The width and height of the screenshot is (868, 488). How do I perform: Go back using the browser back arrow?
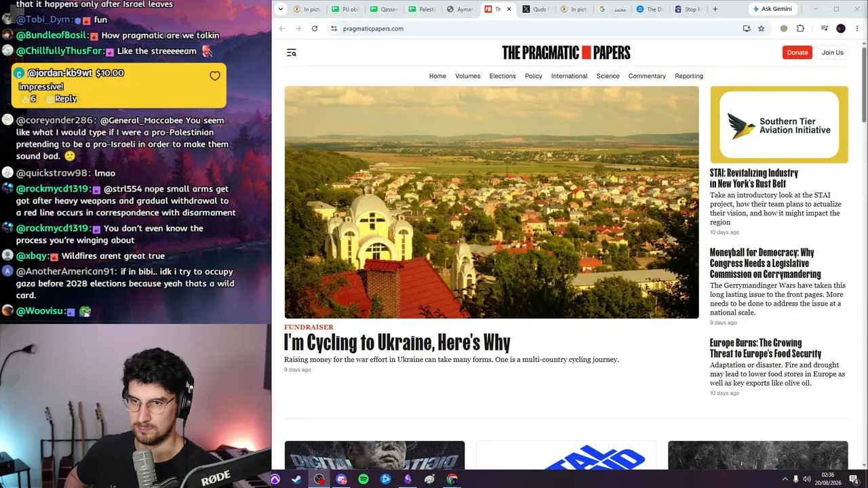coord(282,28)
